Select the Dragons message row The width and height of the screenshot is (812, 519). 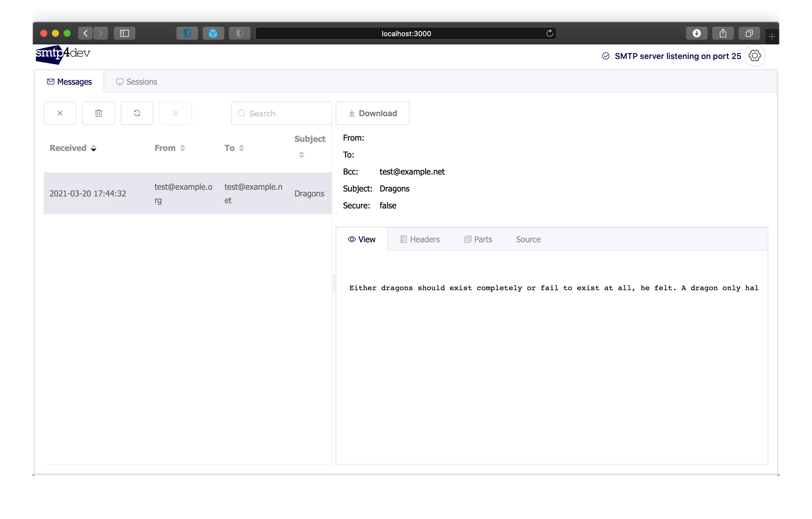click(x=188, y=193)
